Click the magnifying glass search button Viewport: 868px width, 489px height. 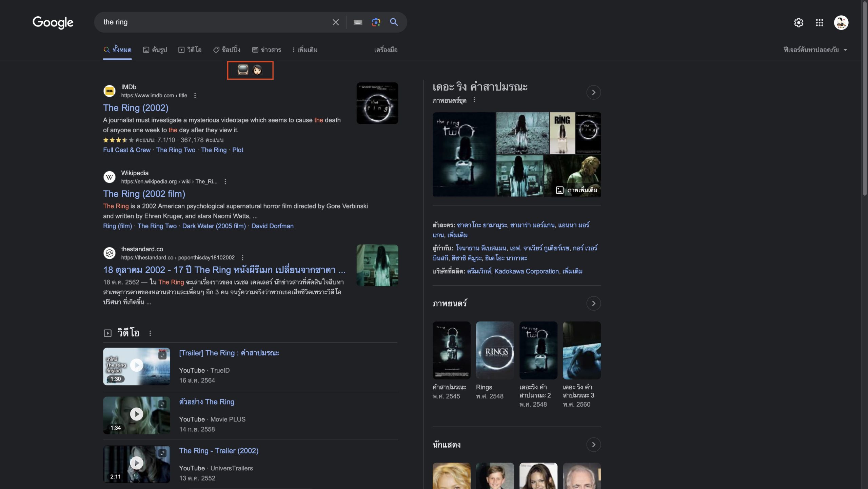tap(394, 22)
